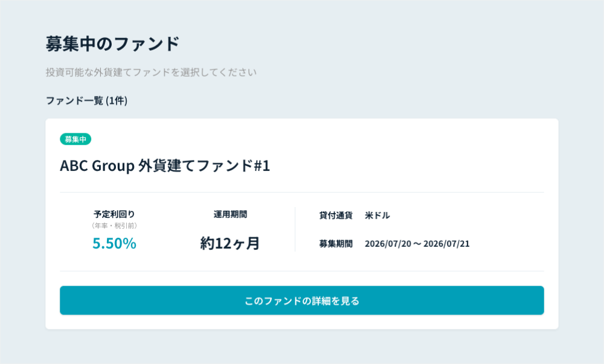Screen dimensions: 604x364
Task: Click the 運用期間 label
Action: coord(230,214)
